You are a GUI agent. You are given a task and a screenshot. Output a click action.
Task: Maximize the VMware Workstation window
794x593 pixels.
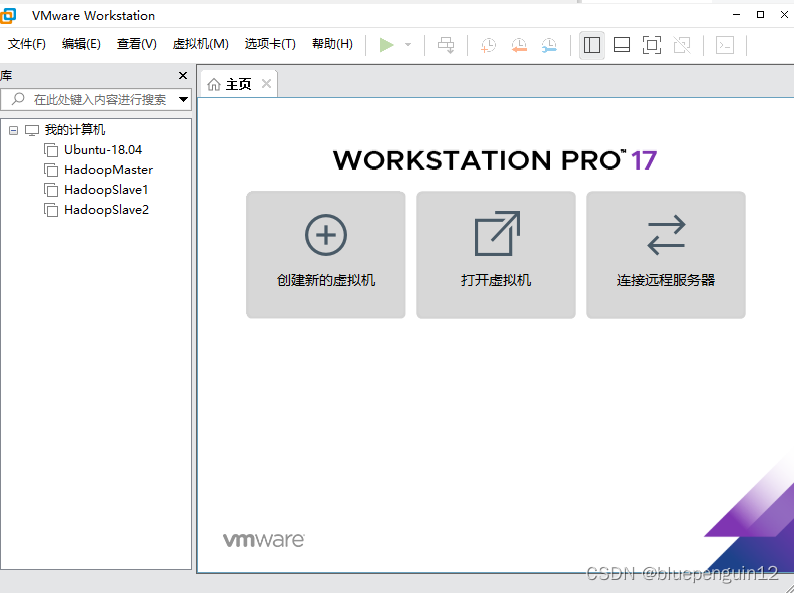pos(760,15)
